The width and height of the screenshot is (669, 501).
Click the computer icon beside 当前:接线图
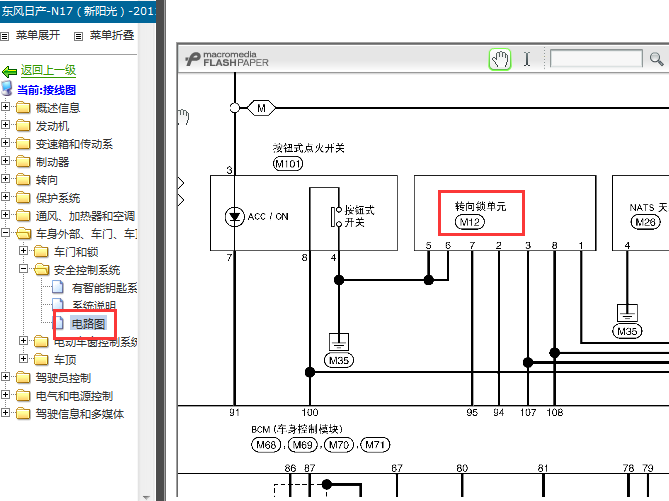click(7, 88)
